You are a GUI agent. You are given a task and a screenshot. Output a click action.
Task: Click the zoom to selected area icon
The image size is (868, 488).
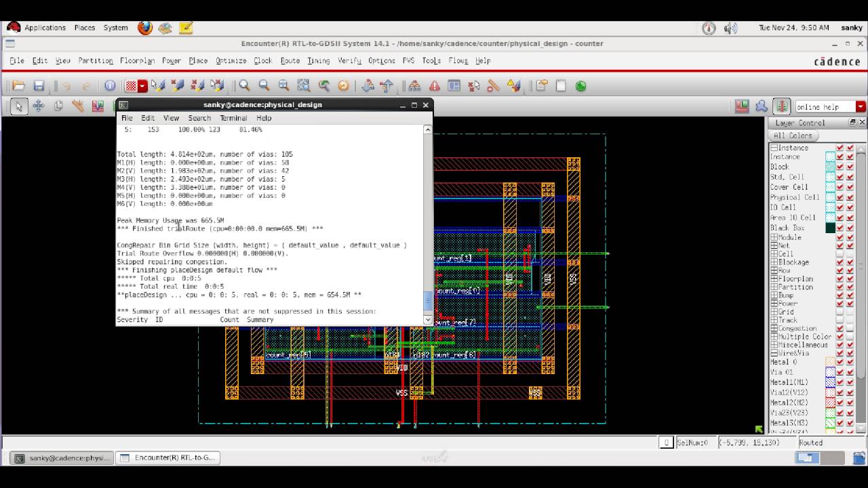click(x=303, y=86)
